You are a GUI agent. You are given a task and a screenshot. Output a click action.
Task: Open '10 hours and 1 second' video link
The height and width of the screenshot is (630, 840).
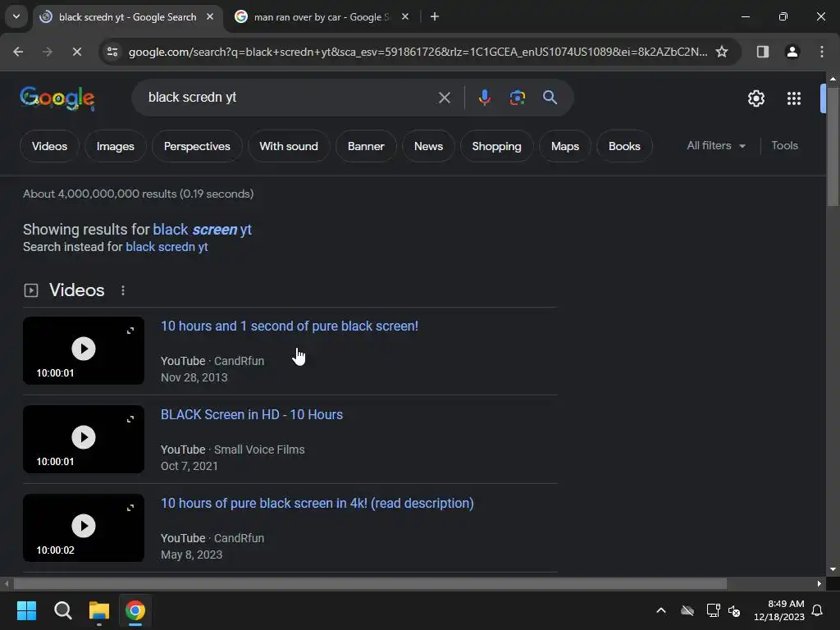coord(290,326)
